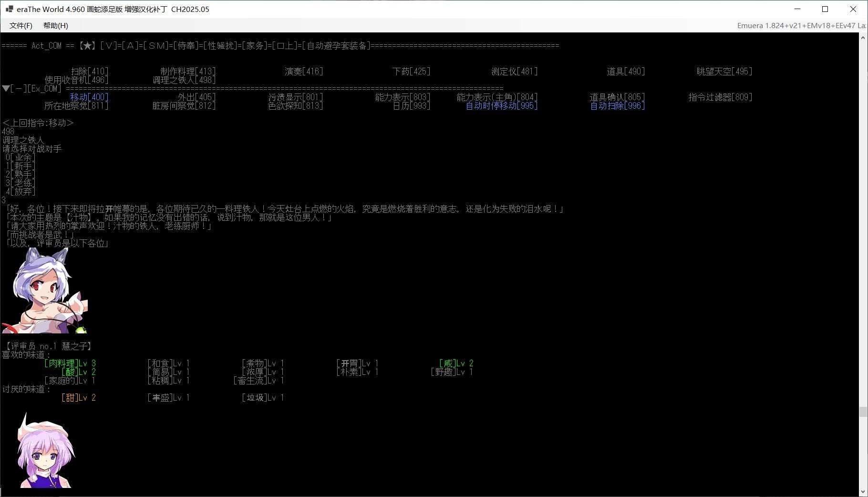Image resolution: width=868 pixels, height=497 pixels.
Task: Switch to the [口上] command filter
Action: click(285, 46)
